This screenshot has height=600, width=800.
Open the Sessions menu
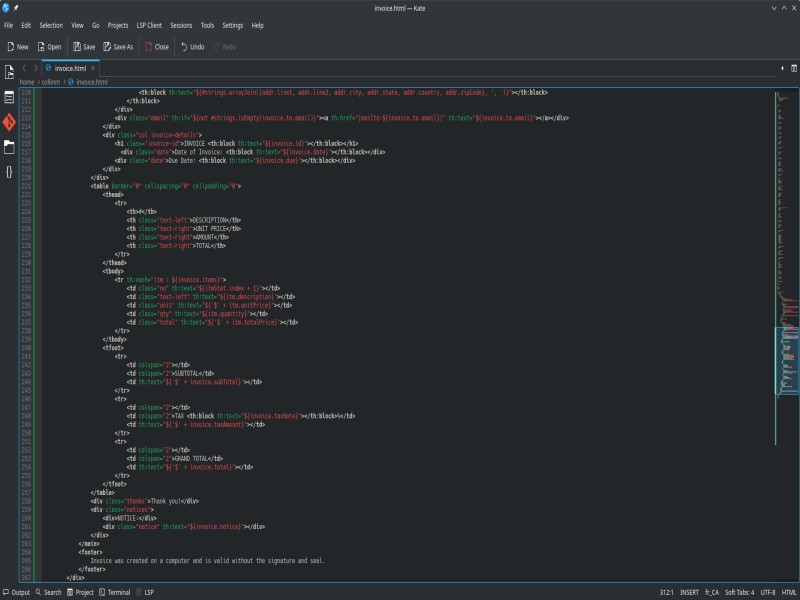[x=181, y=25]
